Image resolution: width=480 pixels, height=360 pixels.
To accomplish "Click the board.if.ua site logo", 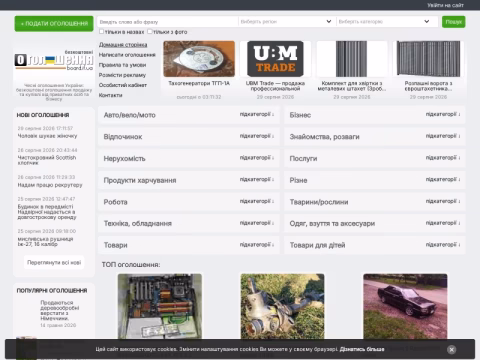I will (x=54, y=60).
